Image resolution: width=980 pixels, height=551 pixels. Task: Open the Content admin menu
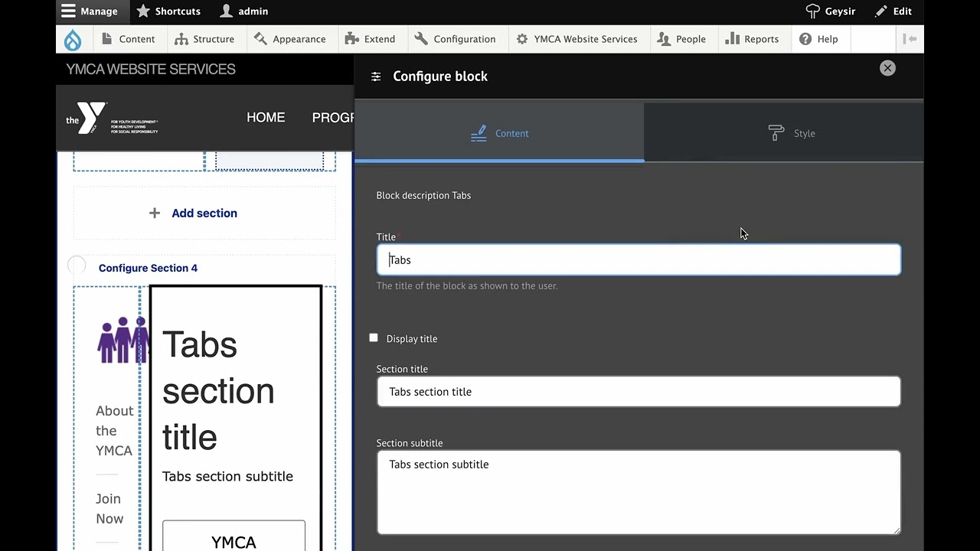click(128, 39)
